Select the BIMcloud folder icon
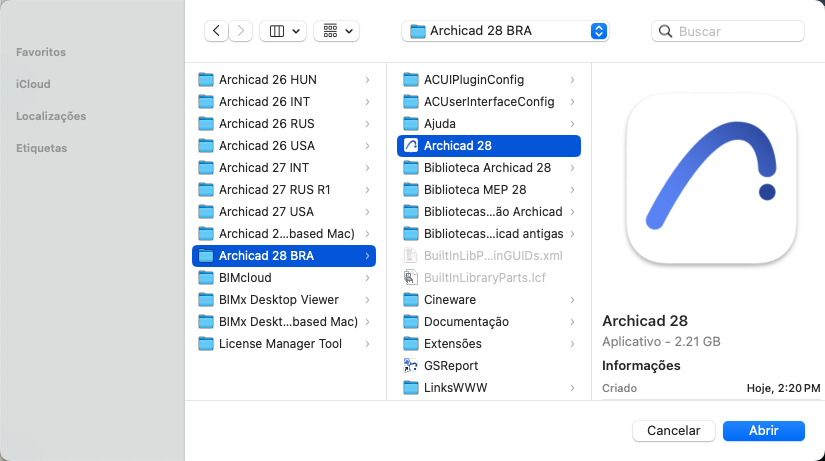 pos(206,278)
